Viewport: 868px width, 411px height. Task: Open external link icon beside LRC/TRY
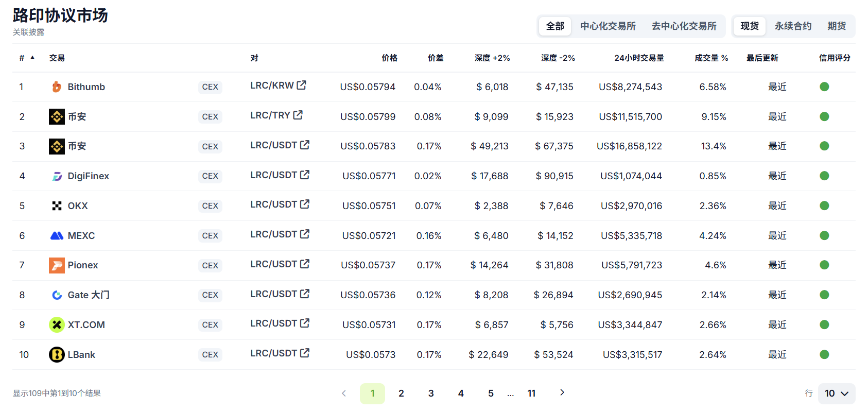pos(298,115)
